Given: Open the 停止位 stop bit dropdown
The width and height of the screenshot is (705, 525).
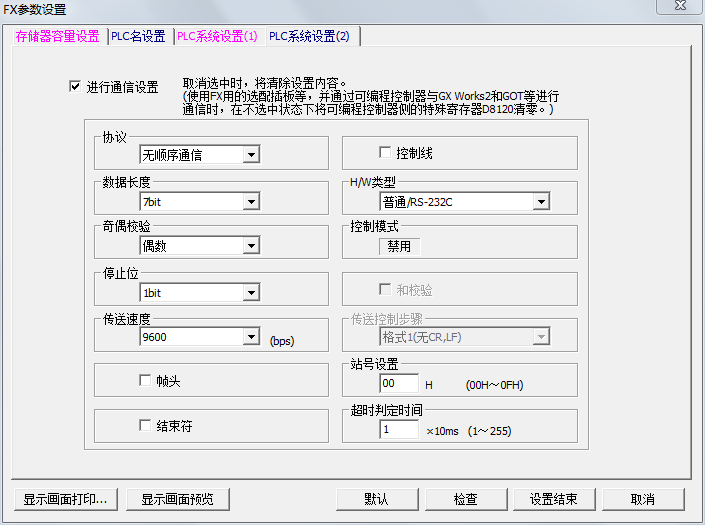Looking at the screenshot, I should (x=251, y=293).
